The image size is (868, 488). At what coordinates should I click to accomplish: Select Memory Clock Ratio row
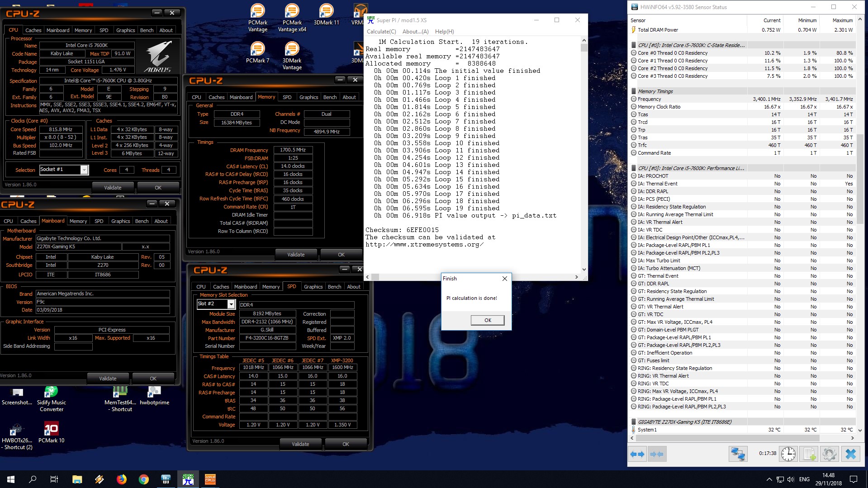(742, 107)
